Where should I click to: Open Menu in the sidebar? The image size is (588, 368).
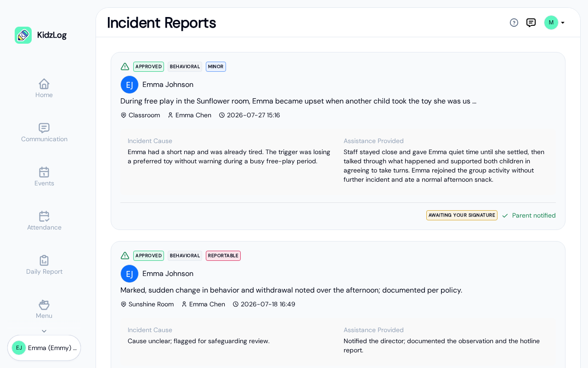[44, 309]
